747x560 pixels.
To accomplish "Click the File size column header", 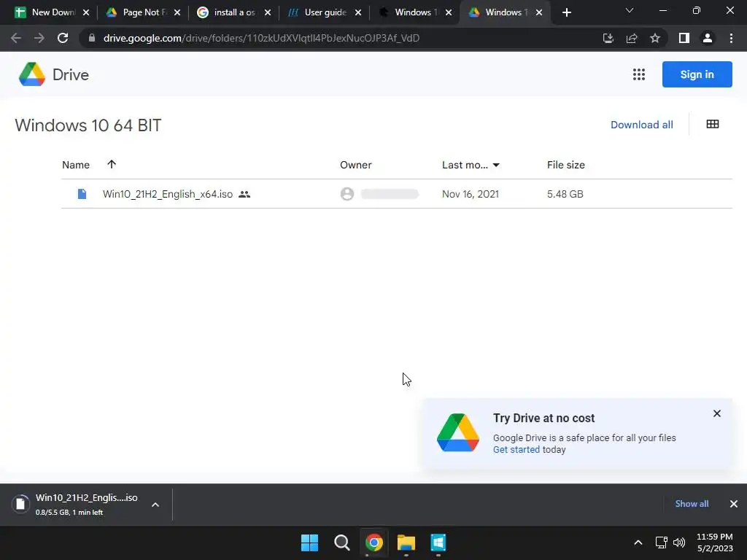I will click(565, 165).
